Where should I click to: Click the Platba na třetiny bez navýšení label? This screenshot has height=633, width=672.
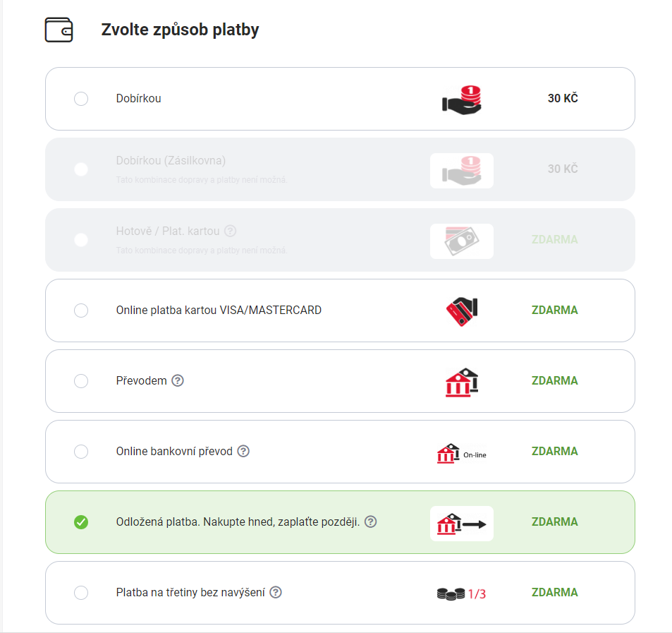pyautogui.click(x=190, y=593)
